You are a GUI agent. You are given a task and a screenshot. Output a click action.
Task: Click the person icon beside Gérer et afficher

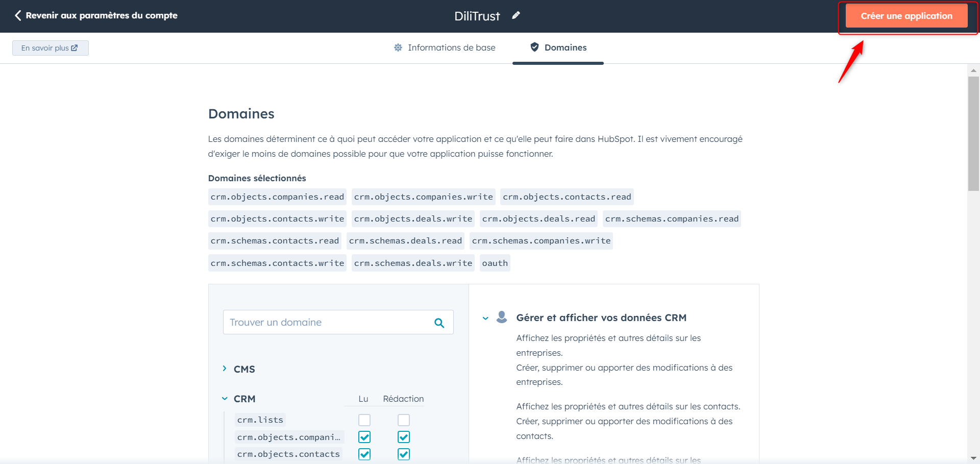(502, 317)
